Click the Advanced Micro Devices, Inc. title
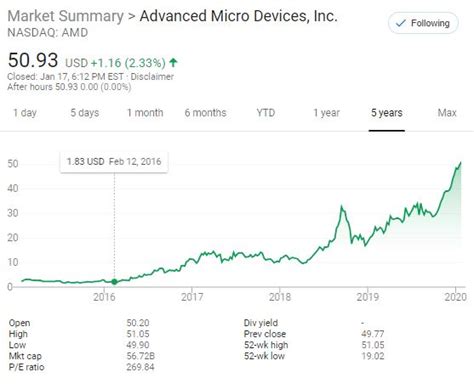Image resolution: width=474 pixels, height=389 pixels. tap(239, 16)
